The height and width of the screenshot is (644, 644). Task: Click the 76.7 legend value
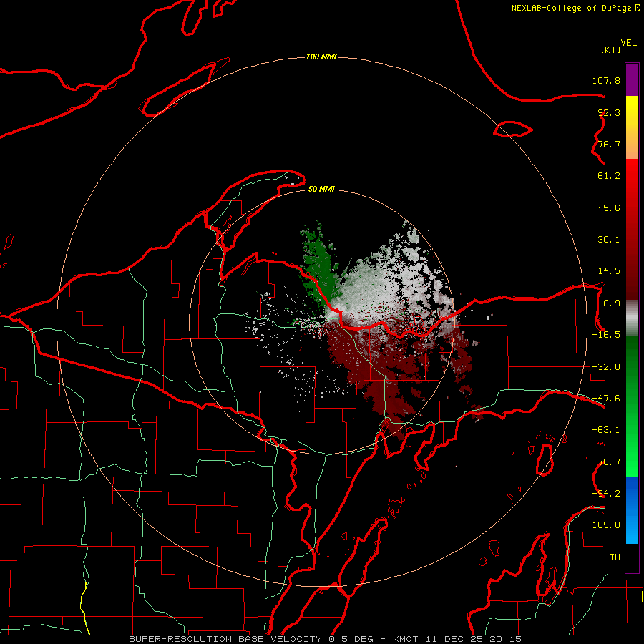pos(609,144)
